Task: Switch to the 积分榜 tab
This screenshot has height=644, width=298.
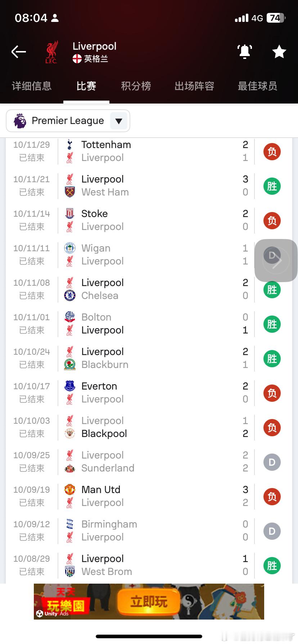Action: point(136,86)
